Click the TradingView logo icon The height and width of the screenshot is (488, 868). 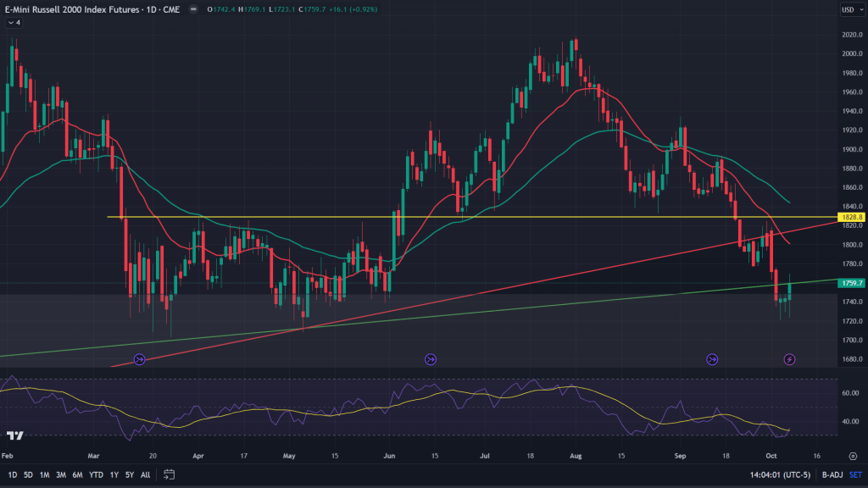(x=14, y=435)
